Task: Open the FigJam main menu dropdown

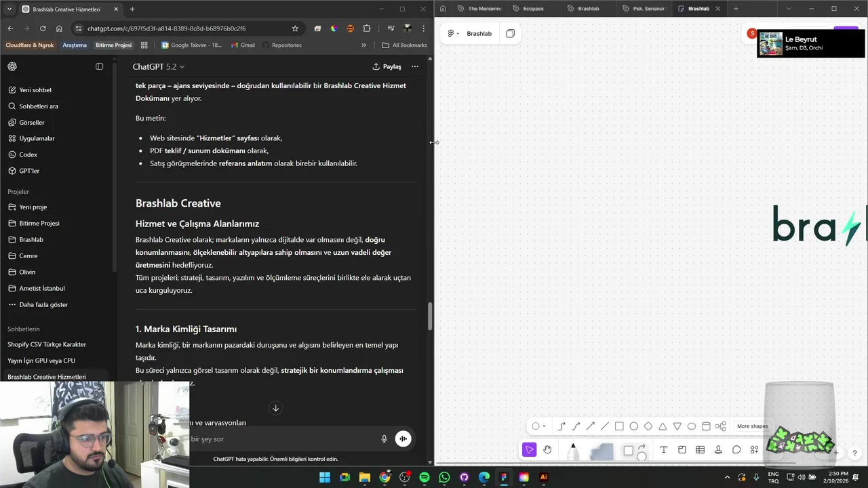Action: pos(454,33)
